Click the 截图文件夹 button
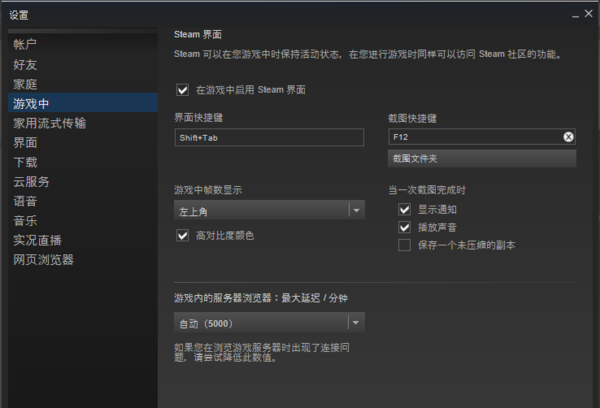 (482, 158)
